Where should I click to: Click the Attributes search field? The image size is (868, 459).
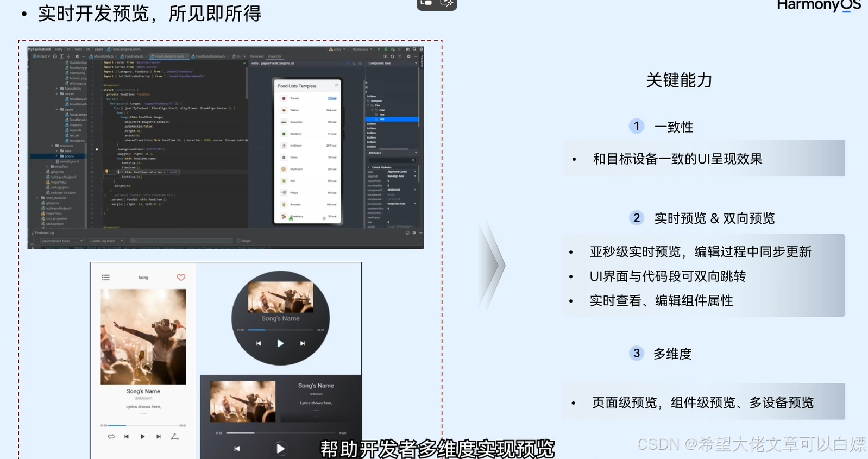(392, 160)
